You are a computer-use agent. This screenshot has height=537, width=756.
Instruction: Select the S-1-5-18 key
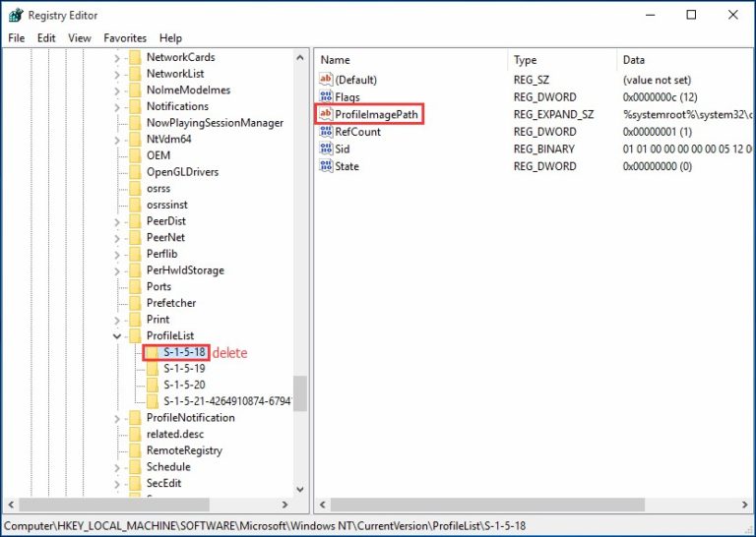point(184,352)
